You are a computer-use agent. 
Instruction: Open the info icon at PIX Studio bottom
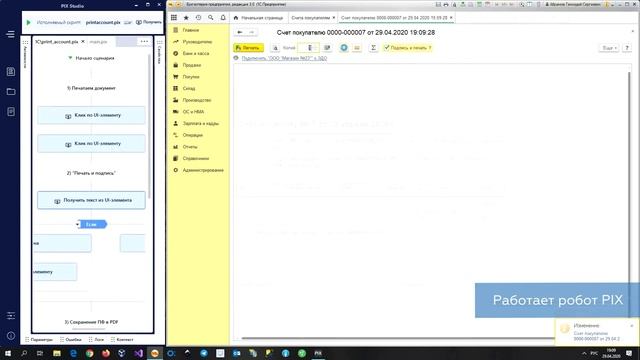click(x=11, y=336)
